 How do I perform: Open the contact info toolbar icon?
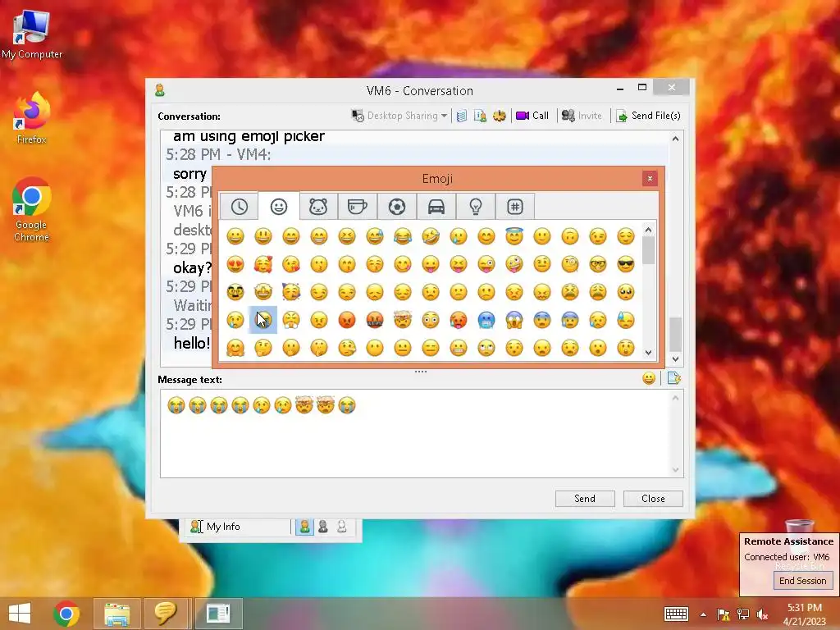point(480,116)
